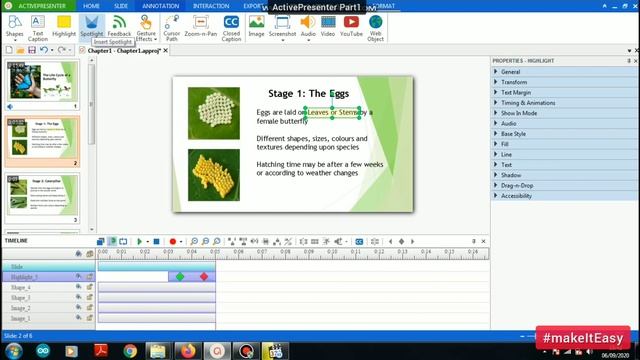Insert Audio from the ribbon
The width and height of the screenshot is (640, 360).
click(308, 28)
